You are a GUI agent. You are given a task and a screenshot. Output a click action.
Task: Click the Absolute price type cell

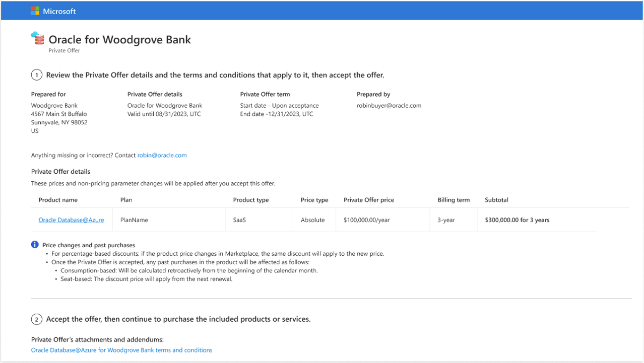pos(313,220)
